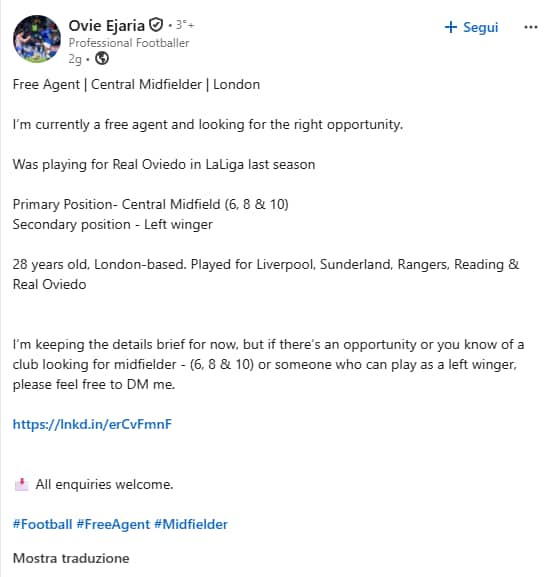Click the #Midfielder hashtag
The height and width of the screenshot is (577, 551).
coord(191,524)
